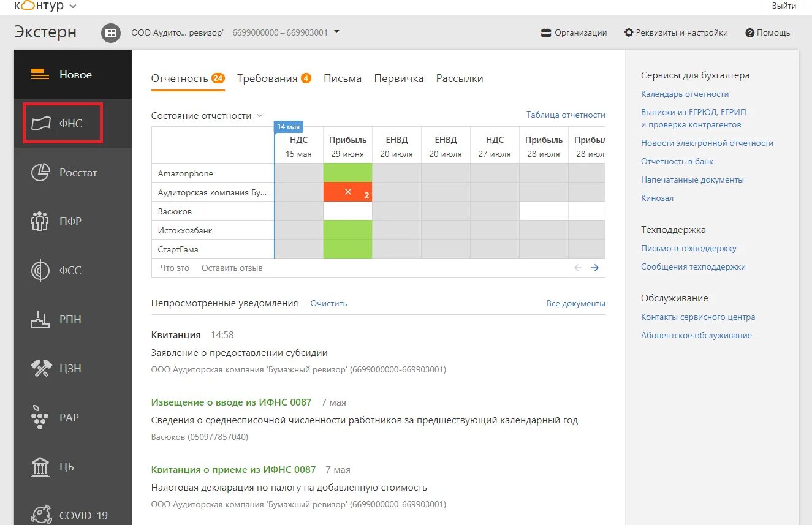This screenshot has width=812, height=525.
Task: Open the РПН factory icon
Action: pos(40,319)
